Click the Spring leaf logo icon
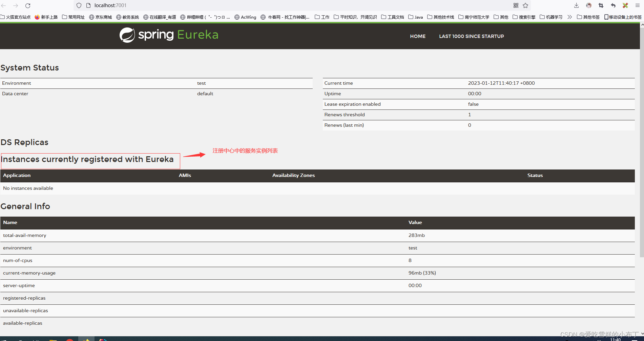Image resolution: width=644 pixels, height=341 pixels. click(127, 35)
